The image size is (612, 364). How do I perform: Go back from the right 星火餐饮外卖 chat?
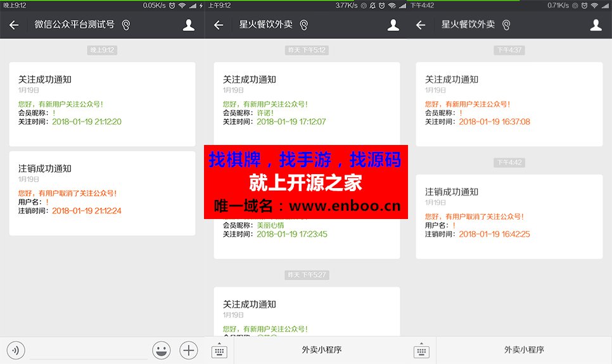(421, 25)
